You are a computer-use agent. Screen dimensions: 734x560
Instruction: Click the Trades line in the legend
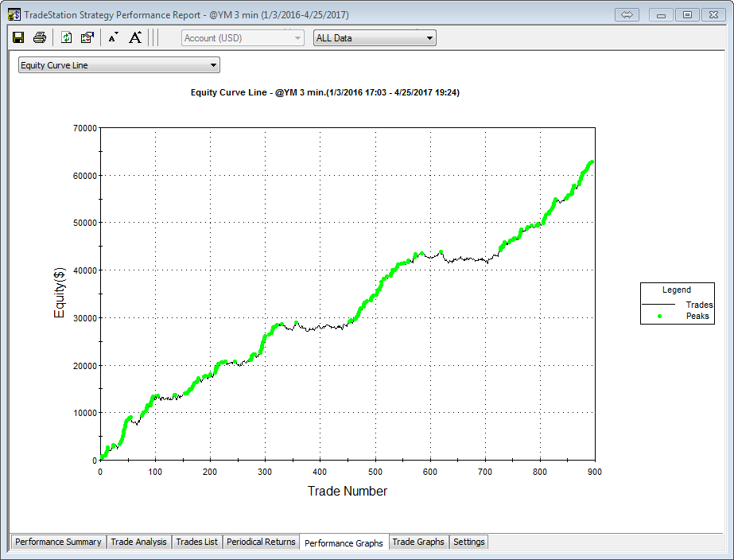coord(658,304)
